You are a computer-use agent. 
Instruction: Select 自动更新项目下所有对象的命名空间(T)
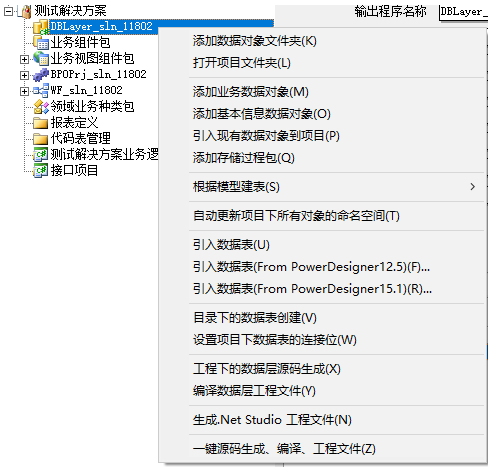[337, 216]
